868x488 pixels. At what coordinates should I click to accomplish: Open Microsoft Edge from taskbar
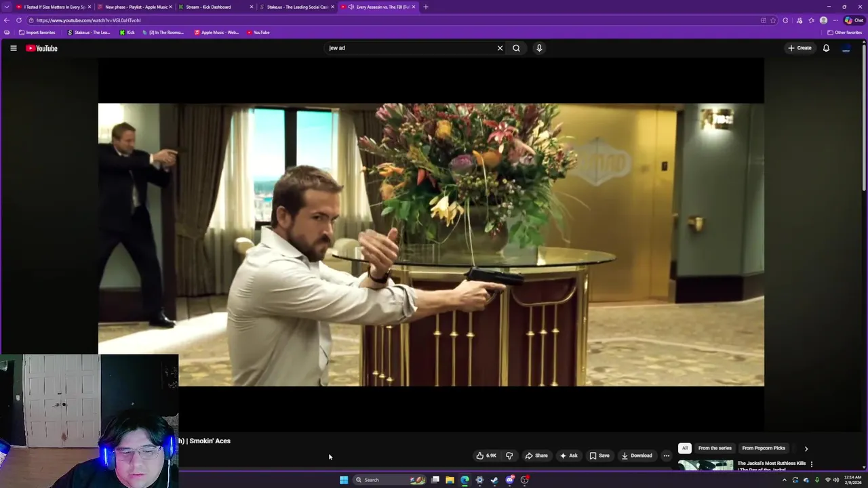(465, 480)
